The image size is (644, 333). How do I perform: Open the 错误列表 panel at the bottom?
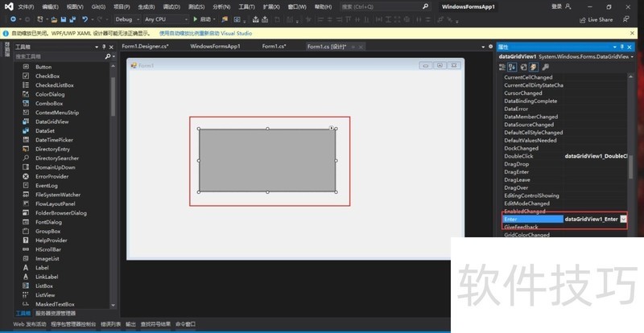coord(111,325)
